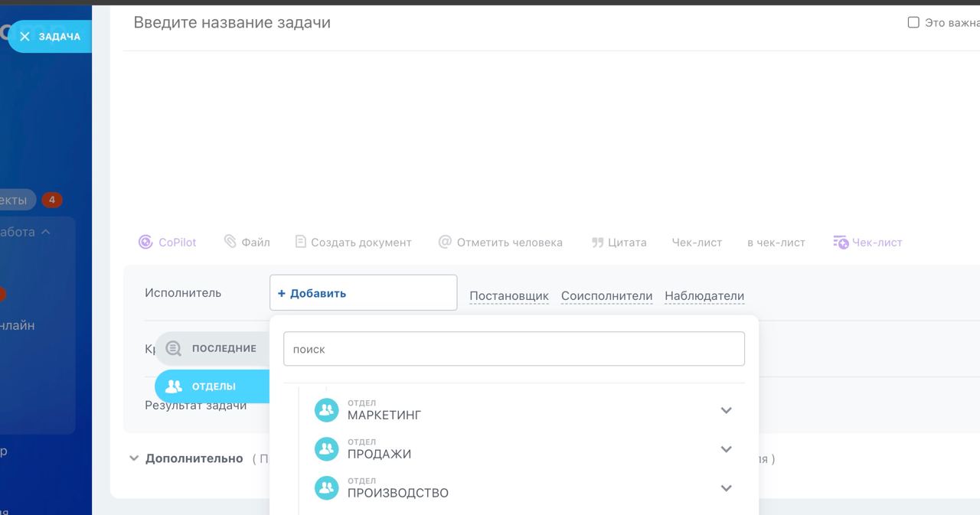
Task: Click the ПРОИЗВОДСТВО department group icon
Action: pyautogui.click(x=327, y=488)
